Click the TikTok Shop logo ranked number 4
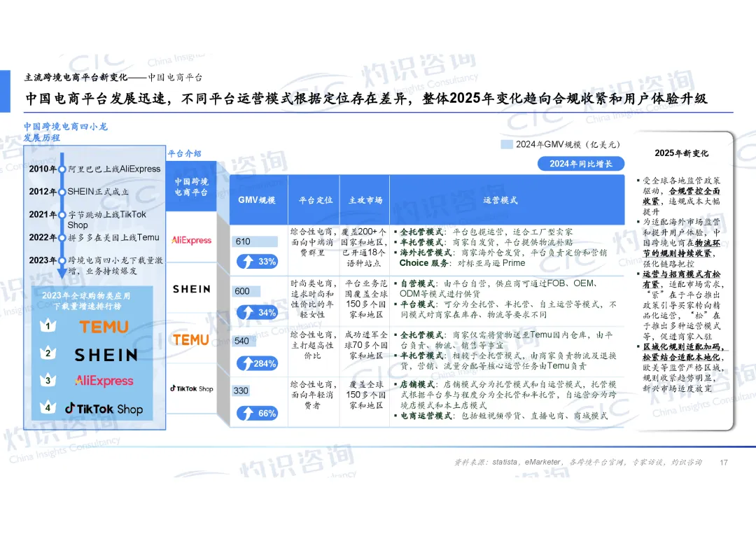This screenshot has height=534, width=756. click(104, 409)
